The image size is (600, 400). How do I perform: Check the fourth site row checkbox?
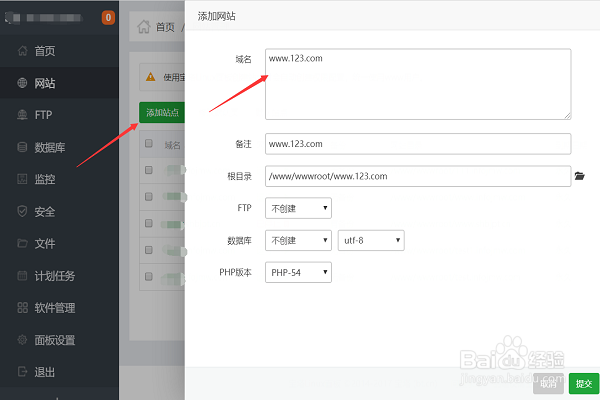[x=149, y=250]
